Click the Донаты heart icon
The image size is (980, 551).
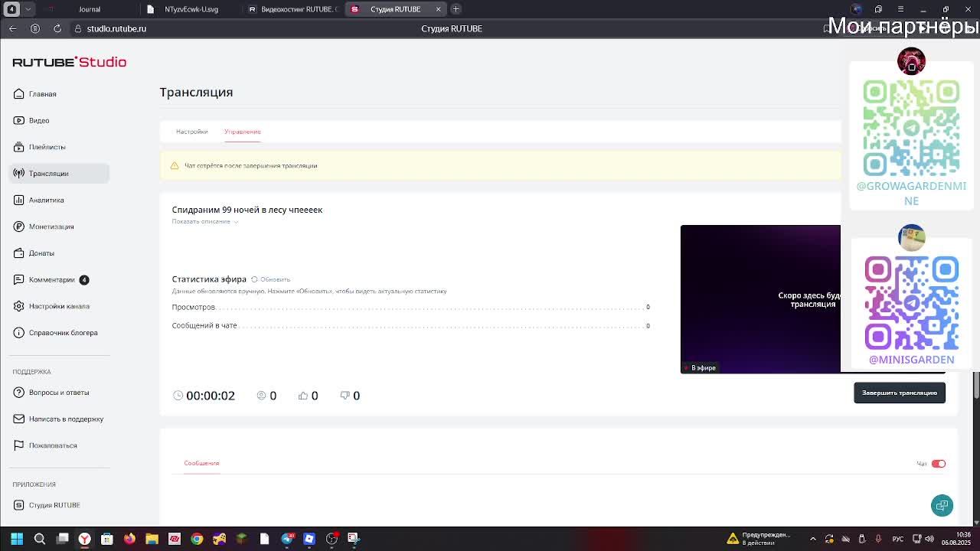pyautogui.click(x=19, y=253)
